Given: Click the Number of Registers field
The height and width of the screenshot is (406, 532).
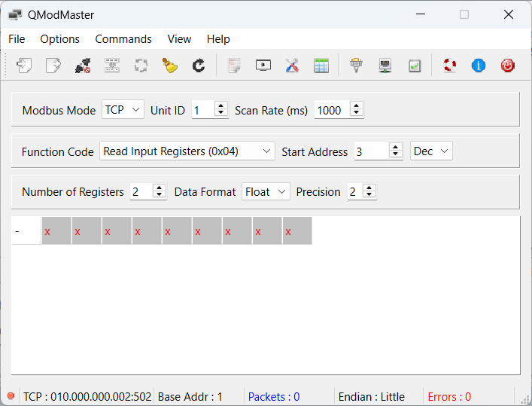Looking at the screenshot, I should tap(141, 191).
